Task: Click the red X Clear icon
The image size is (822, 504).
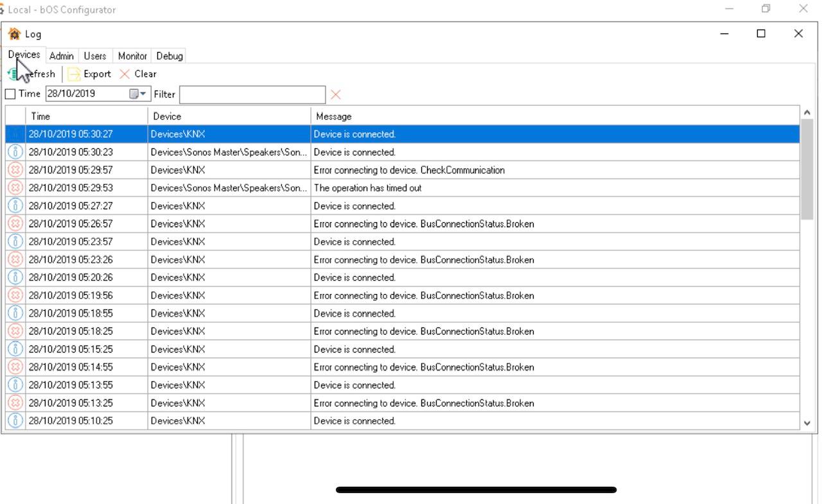Action: pyautogui.click(x=125, y=74)
